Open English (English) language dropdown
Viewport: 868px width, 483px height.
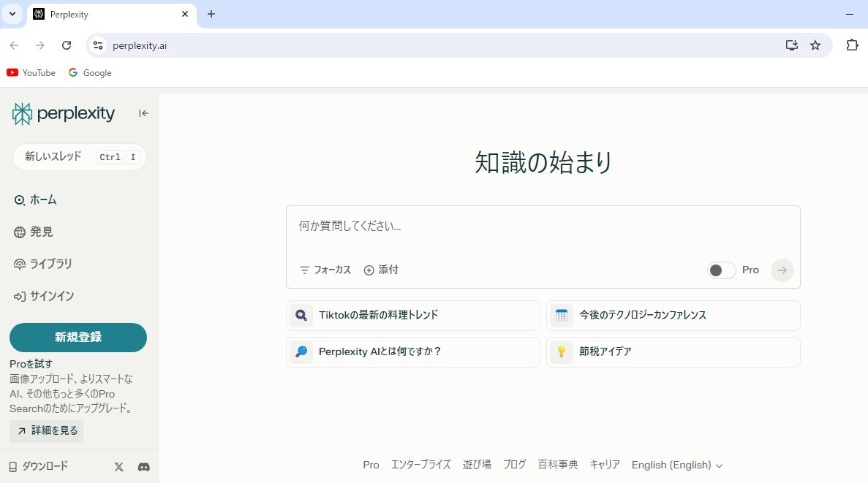click(x=677, y=465)
